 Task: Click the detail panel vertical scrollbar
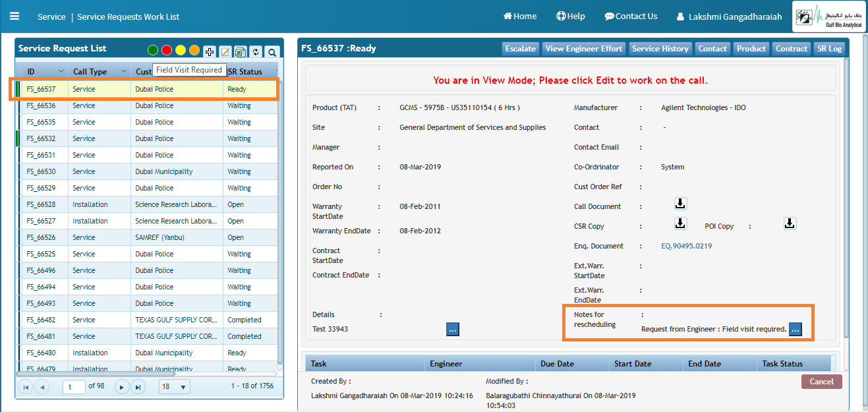click(x=846, y=198)
